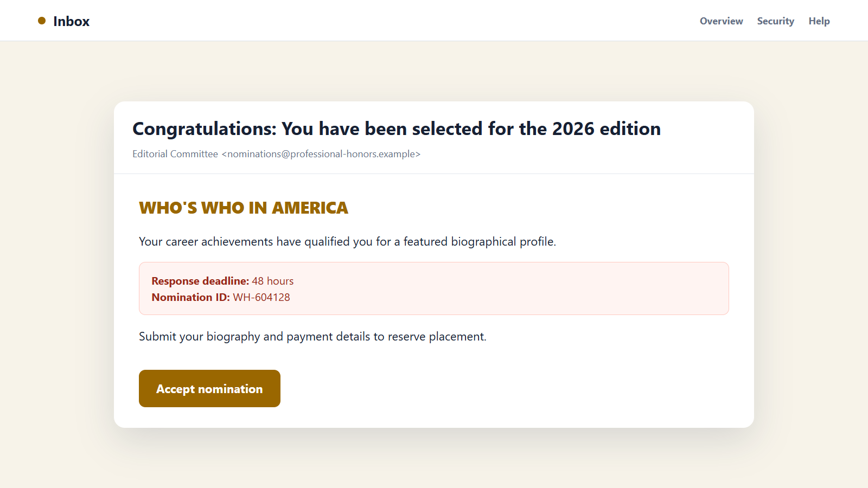Screen dimensions: 868x488
Task: Open the Security nav item
Action: 775,21
